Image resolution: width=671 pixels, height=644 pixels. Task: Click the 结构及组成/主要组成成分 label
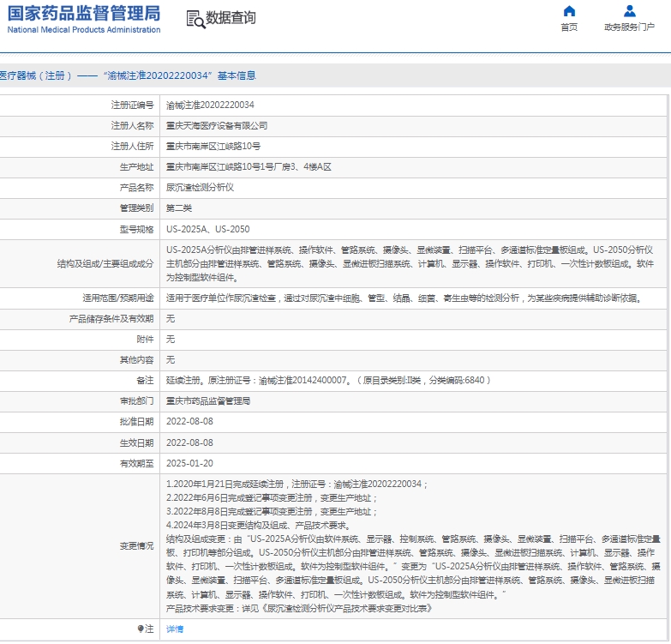click(x=105, y=264)
